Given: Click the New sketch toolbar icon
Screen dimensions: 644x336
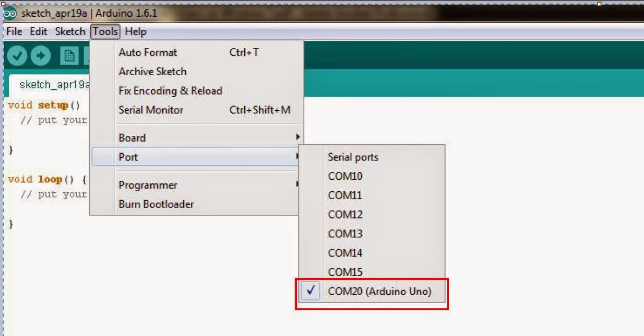Looking at the screenshot, I should click(x=69, y=56).
